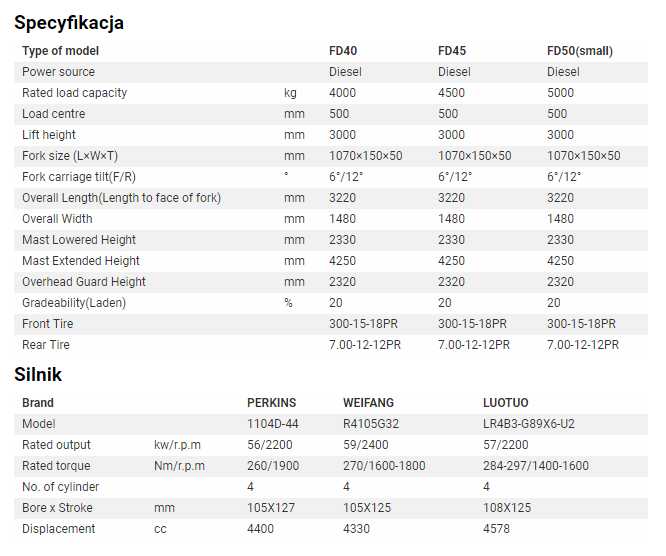Select the FD40 column header

click(343, 51)
